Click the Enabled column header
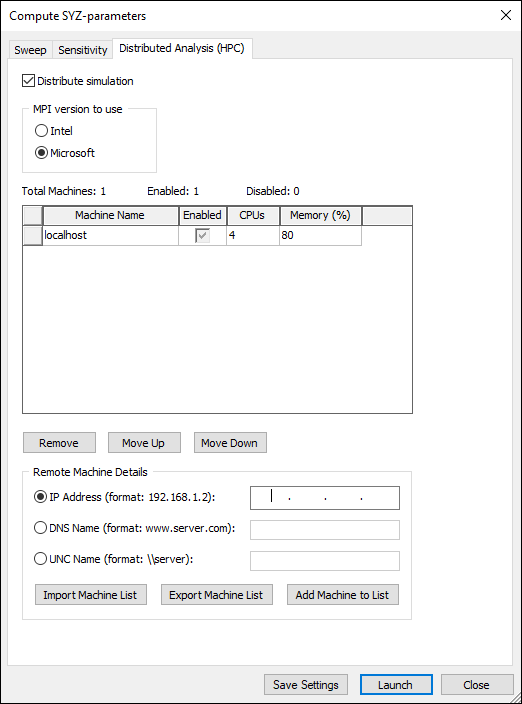The image size is (522, 704). (202, 215)
